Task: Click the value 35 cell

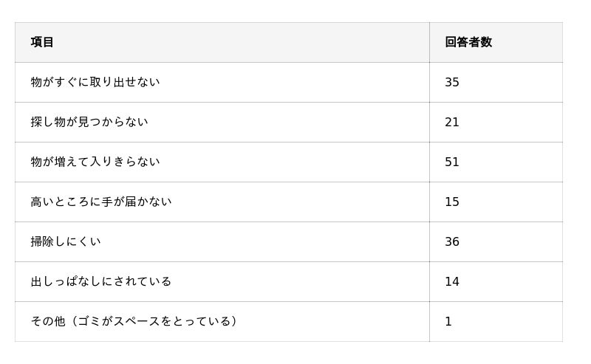Action: (452, 82)
